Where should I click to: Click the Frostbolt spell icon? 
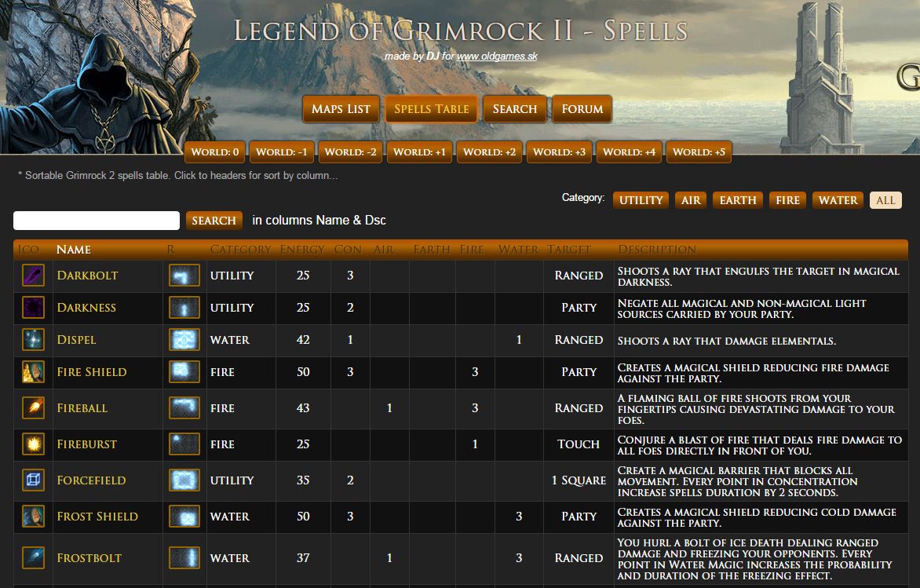(34, 558)
